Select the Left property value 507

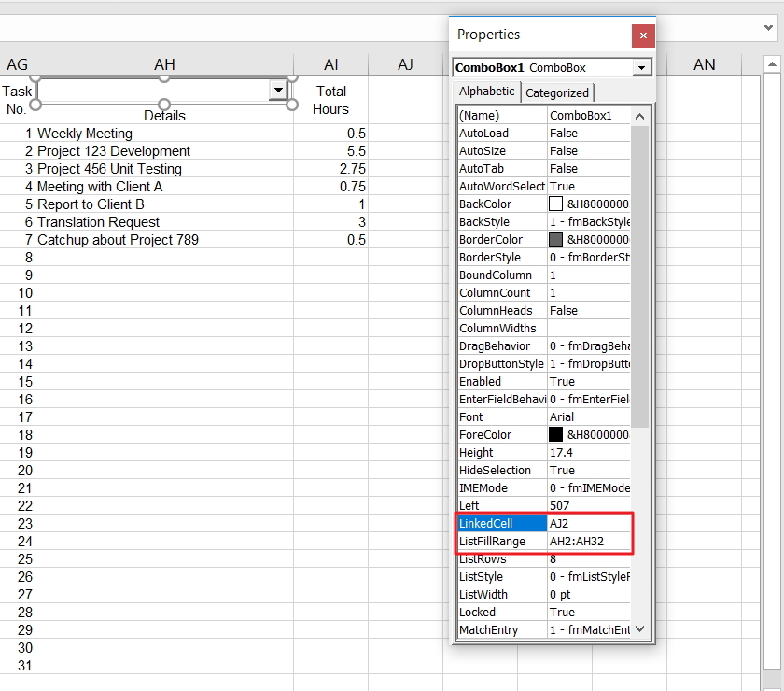point(589,506)
